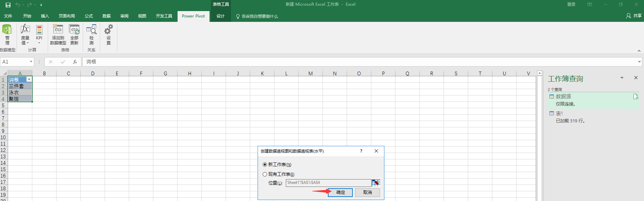Expand the formula bar with the chevron
This screenshot has width=644, height=201.
click(x=639, y=62)
